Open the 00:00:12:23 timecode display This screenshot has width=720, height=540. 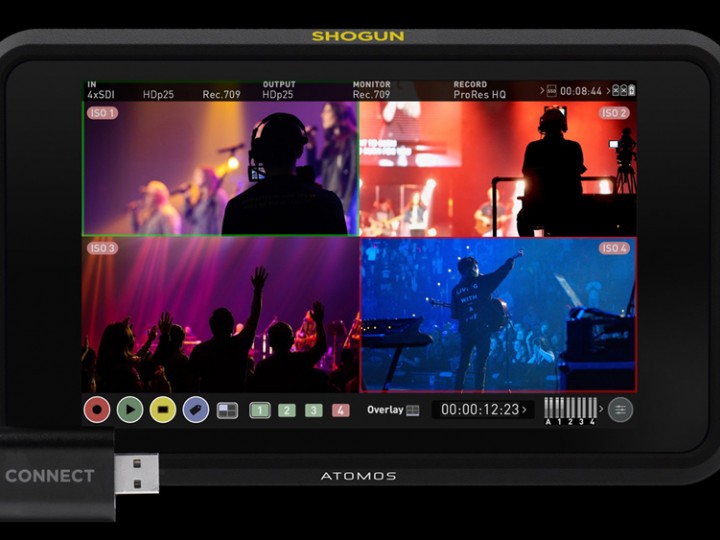tap(483, 409)
